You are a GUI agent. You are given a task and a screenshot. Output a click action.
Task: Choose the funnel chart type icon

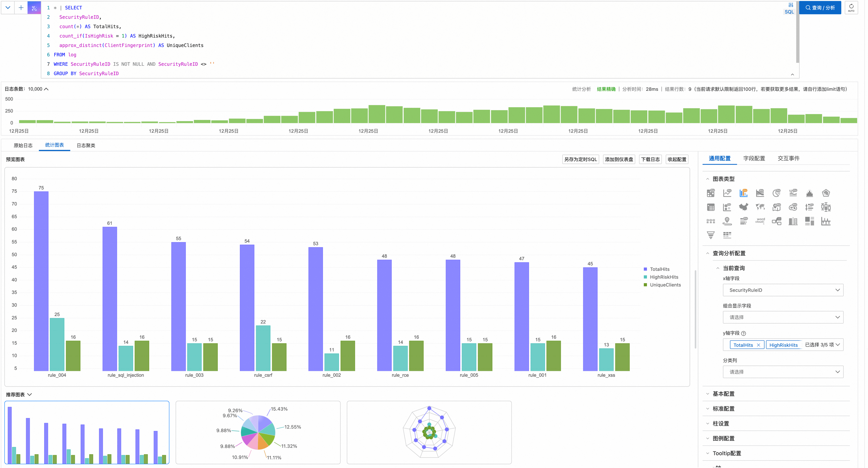click(x=711, y=235)
